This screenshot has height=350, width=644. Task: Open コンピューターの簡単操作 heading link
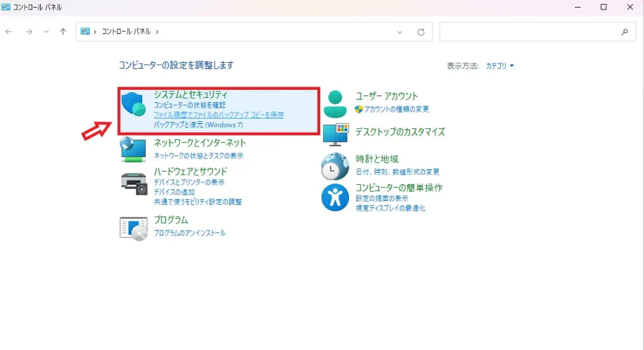coord(399,187)
